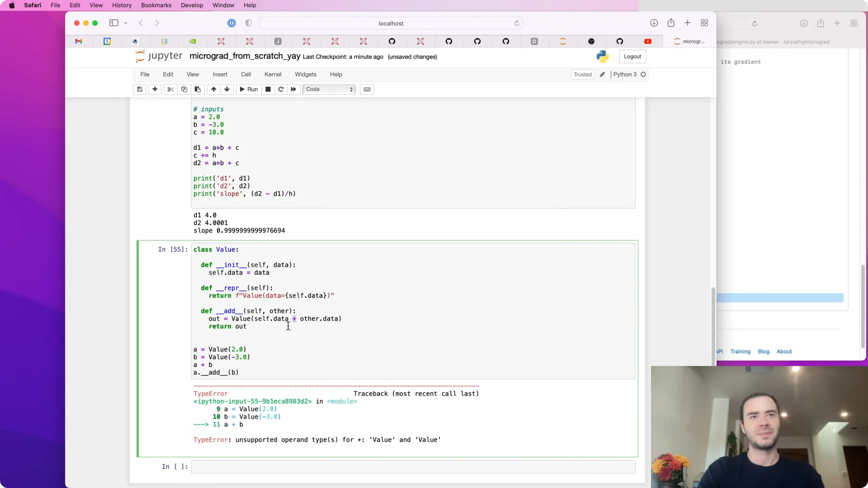This screenshot has height=488, width=868.
Task: Click the empty code cell input at bottom
Action: click(413, 467)
